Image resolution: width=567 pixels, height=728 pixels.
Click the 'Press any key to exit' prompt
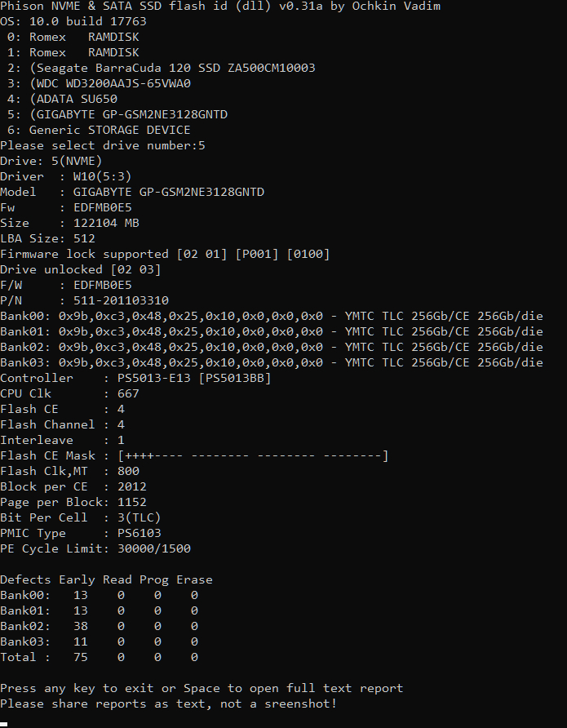[x=202, y=688]
